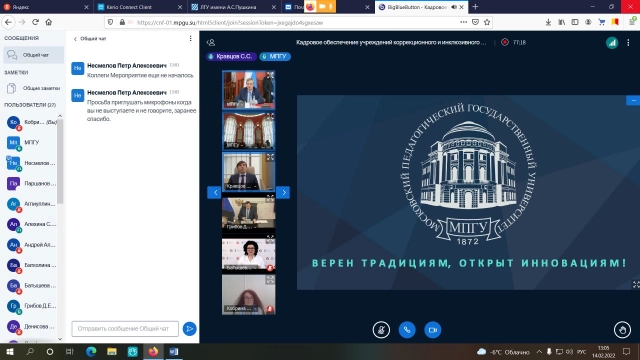Show previous page of webcams

pyautogui.click(x=214, y=192)
